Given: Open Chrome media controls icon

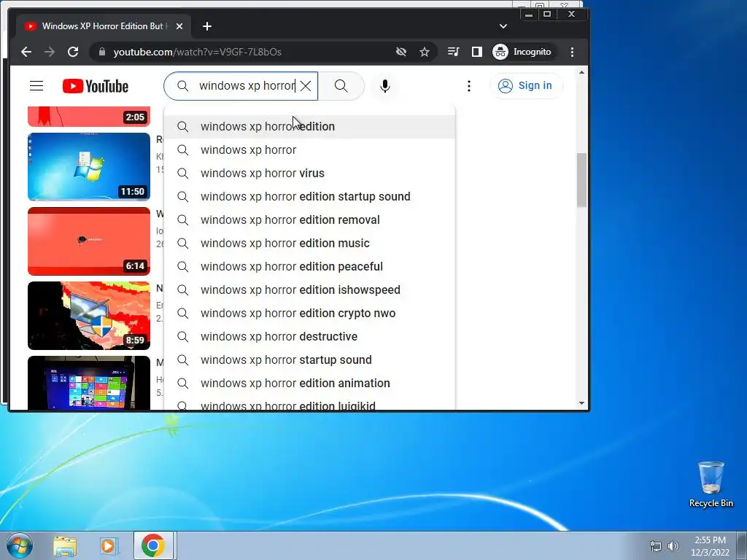Looking at the screenshot, I should click(x=454, y=52).
